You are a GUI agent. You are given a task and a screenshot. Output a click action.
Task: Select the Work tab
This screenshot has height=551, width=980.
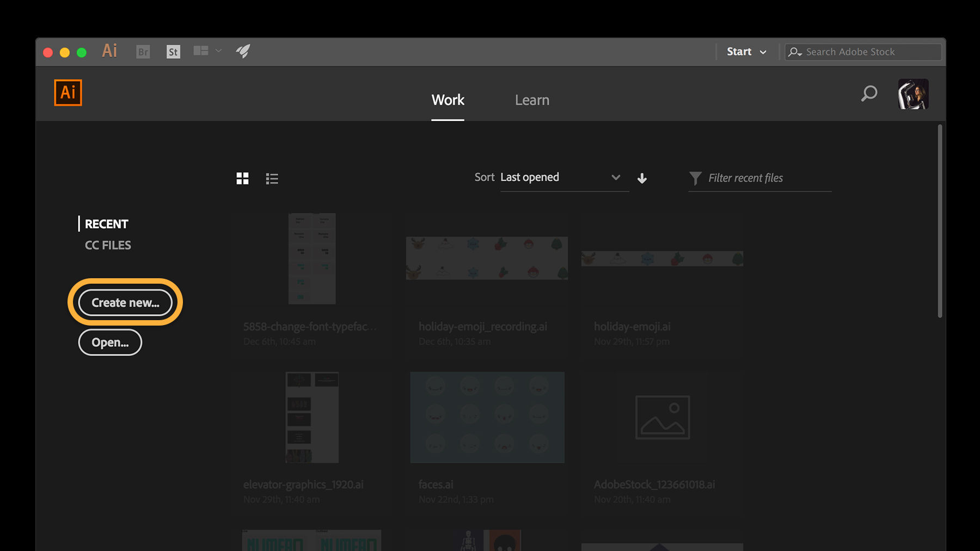[448, 100]
